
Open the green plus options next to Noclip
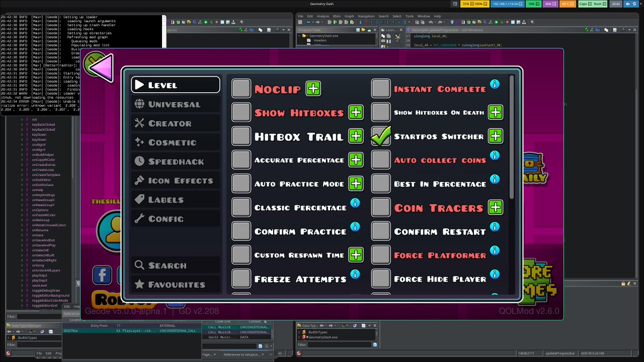click(313, 88)
